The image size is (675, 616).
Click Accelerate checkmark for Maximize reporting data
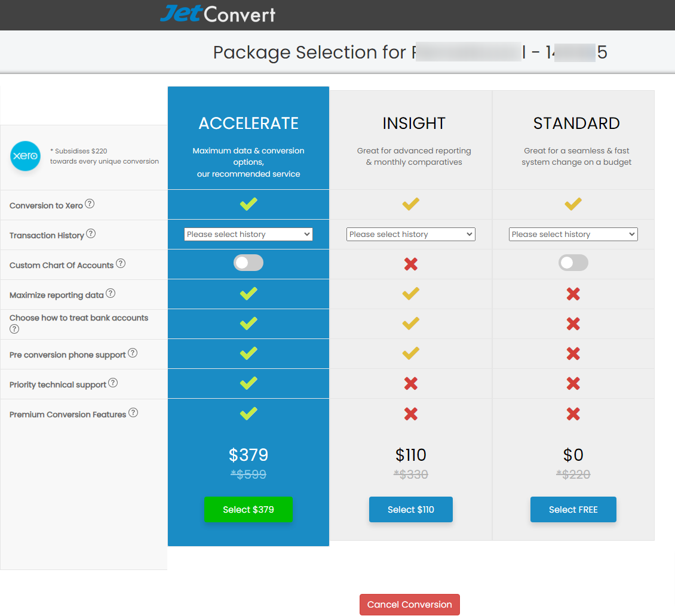pos(248,293)
